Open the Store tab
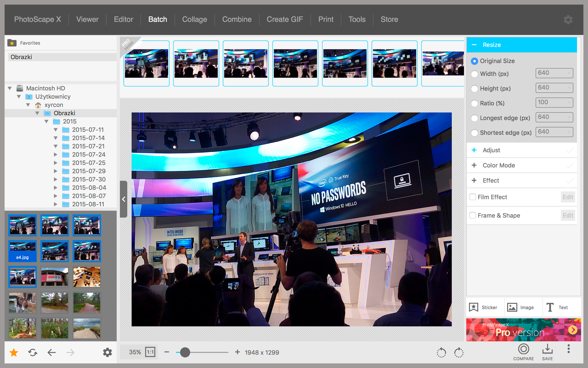Image resolution: width=588 pixels, height=368 pixels. click(389, 19)
